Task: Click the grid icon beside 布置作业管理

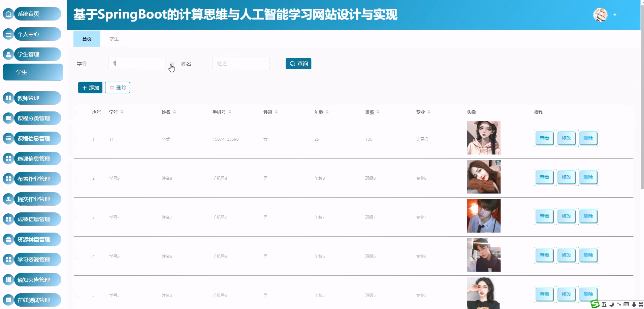Action: point(8,179)
